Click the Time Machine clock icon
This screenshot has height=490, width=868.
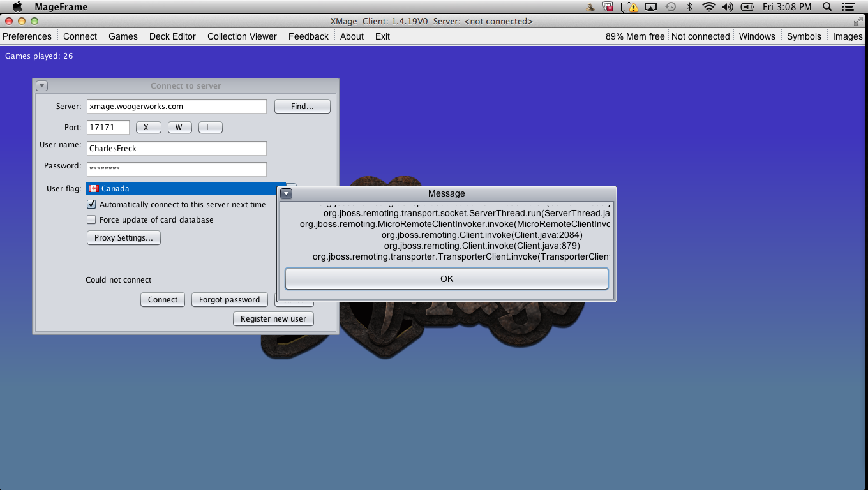pyautogui.click(x=670, y=7)
